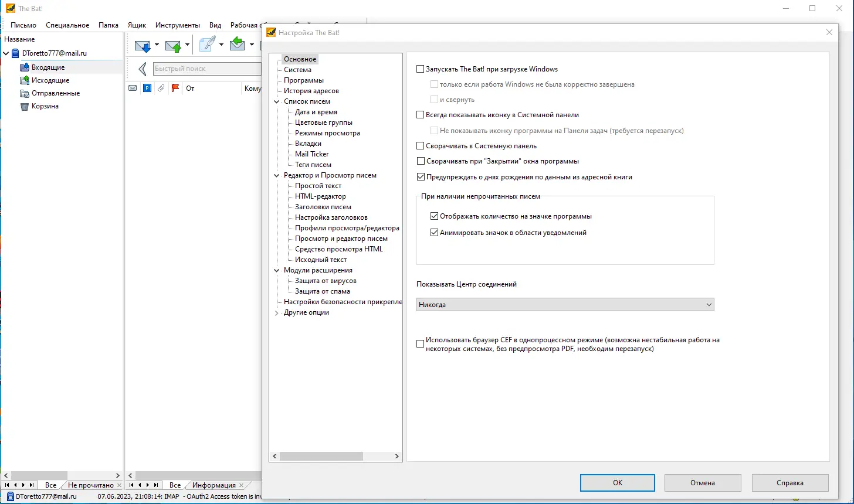Collapse the Список писем tree node
854x504 pixels.
tap(277, 101)
